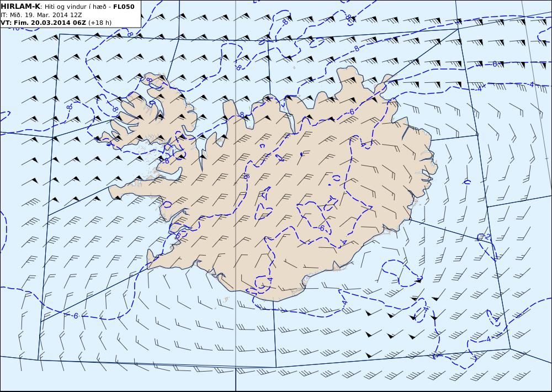Click the -2 isotherm contour label
Image resolution: width=552 pixels, height=392 pixels.
pyautogui.click(x=486, y=236)
